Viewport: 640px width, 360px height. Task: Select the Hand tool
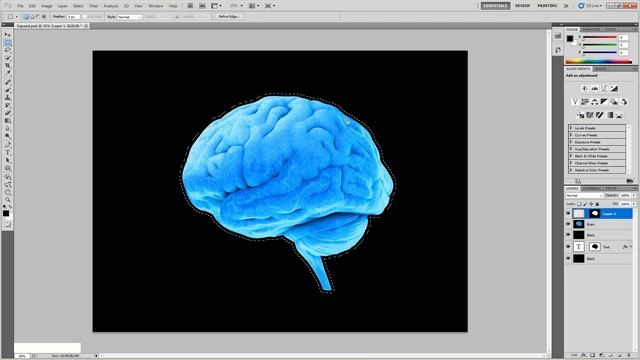tap(8, 192)
